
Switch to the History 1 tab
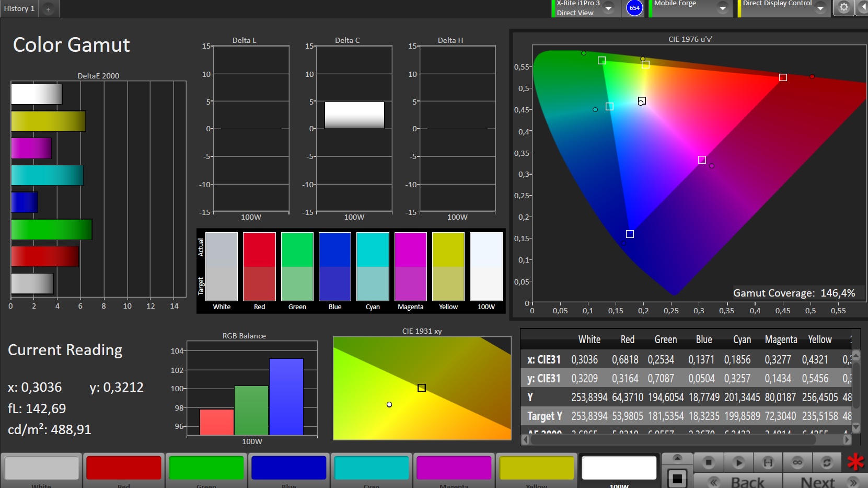[19, 9]
